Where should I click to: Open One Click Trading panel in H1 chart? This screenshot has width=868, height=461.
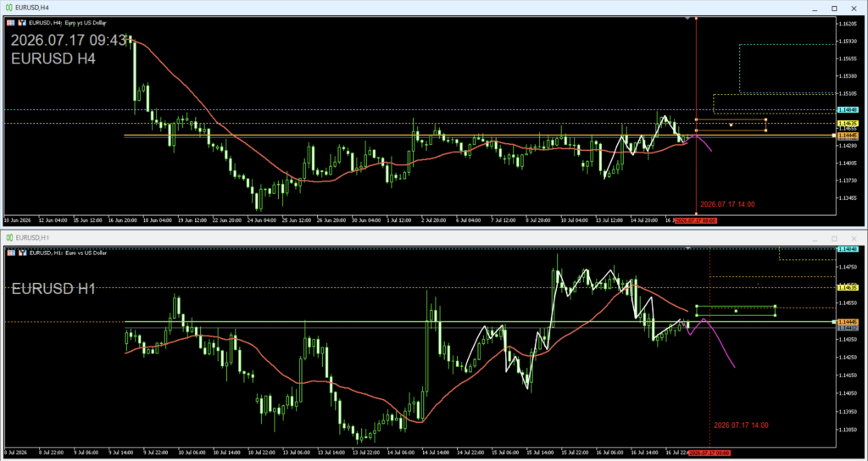coord(11,253)
